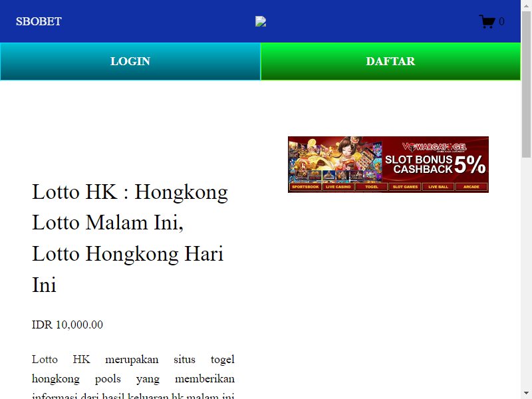The image size is (532, 399).
Task: Select Sportsbook tab in the banner
Action: pos(305,187)
